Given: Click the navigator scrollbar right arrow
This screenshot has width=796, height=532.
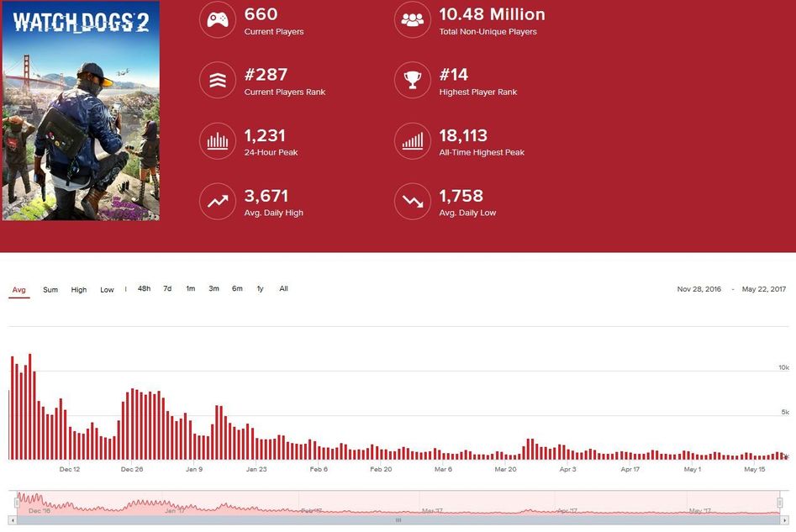Looking at the screenshot, I should pos(785,520).
